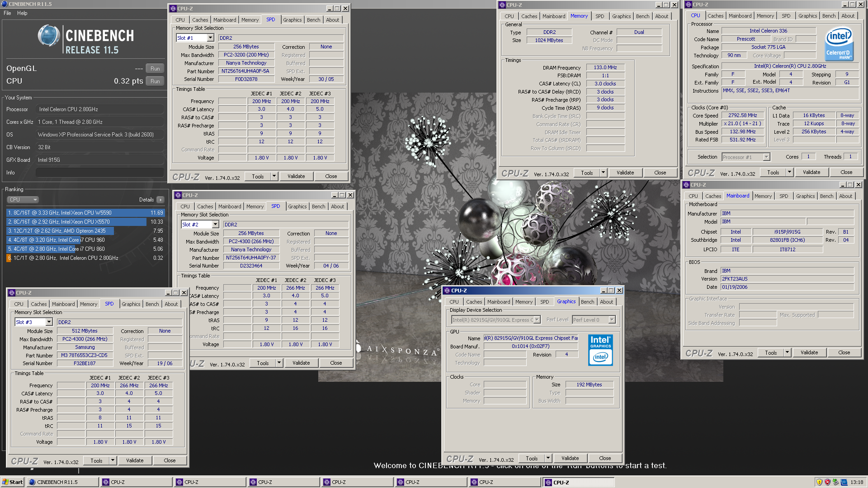Expand the Tools arrow in the IBM Mainboard window
This screenshot has width=868, height=488.
787,352
